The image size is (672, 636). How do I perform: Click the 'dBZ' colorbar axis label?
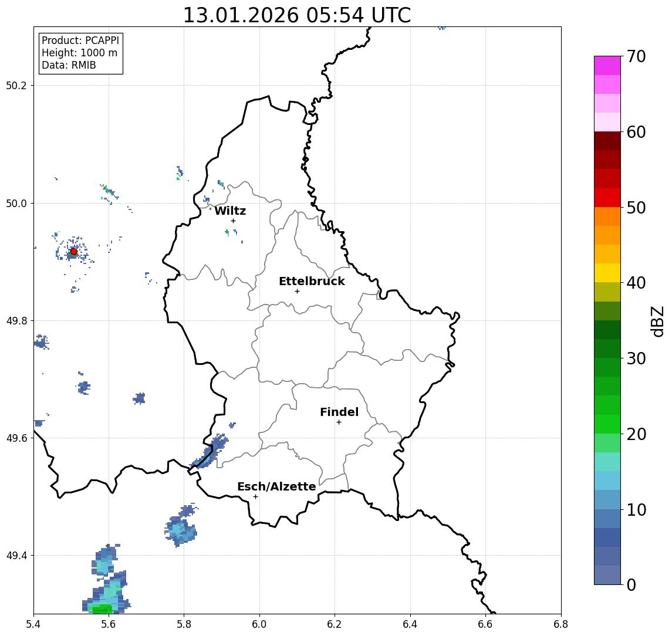(657, 322)
